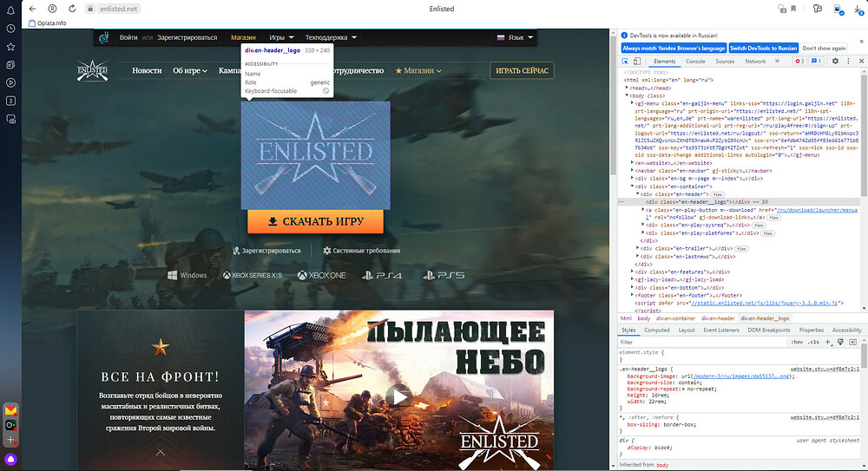Click Зарегистрироваться in the top bar

(x=187, y=37)
